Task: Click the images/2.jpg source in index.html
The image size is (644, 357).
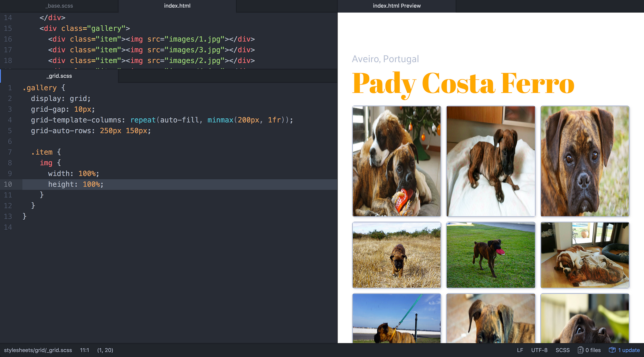Action: [194, 60]
